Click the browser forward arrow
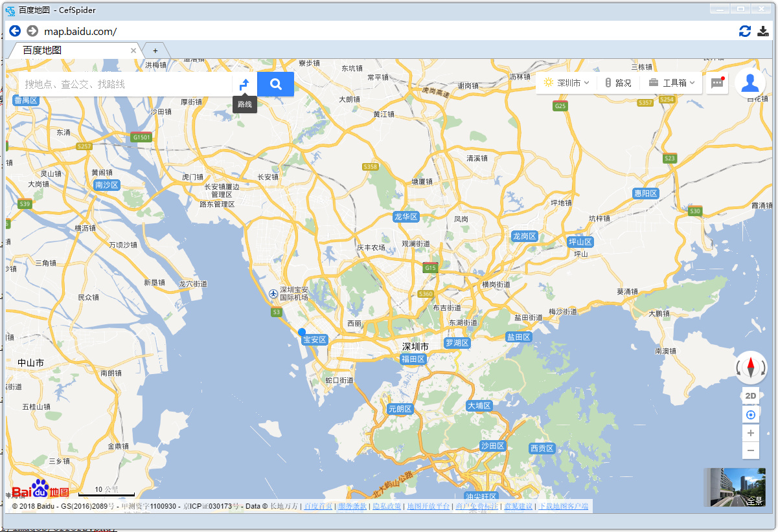 [32, 31]
